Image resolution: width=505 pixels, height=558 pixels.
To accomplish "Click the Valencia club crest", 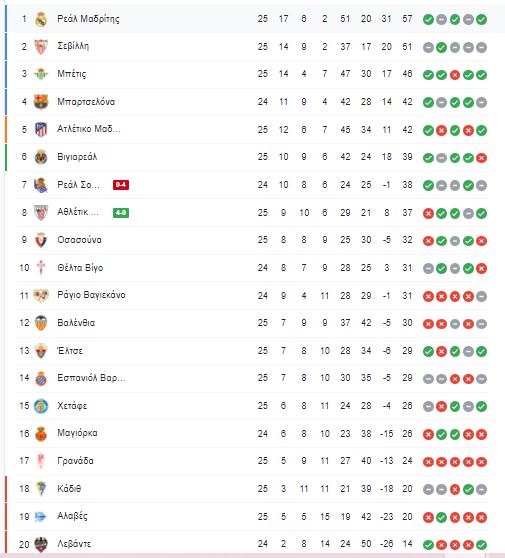I will (x=41, y=323).
